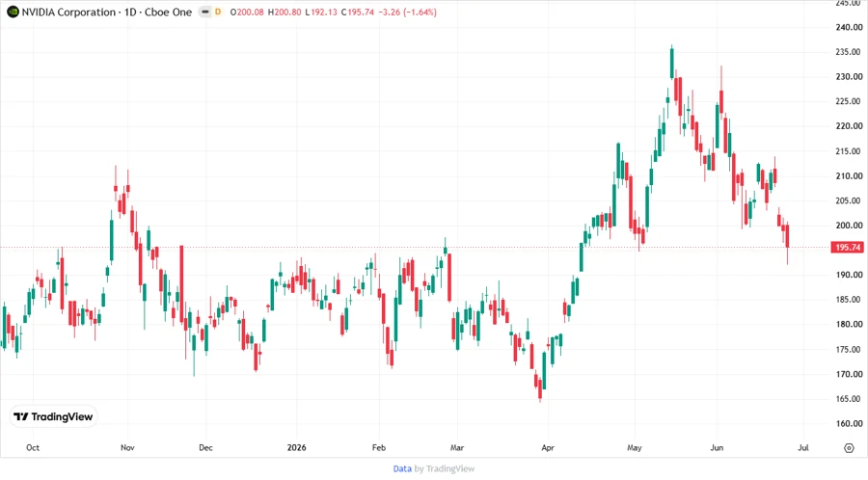Click the red current price label 195.74
This screenshot has height=480, width=868.
(847, 247)
